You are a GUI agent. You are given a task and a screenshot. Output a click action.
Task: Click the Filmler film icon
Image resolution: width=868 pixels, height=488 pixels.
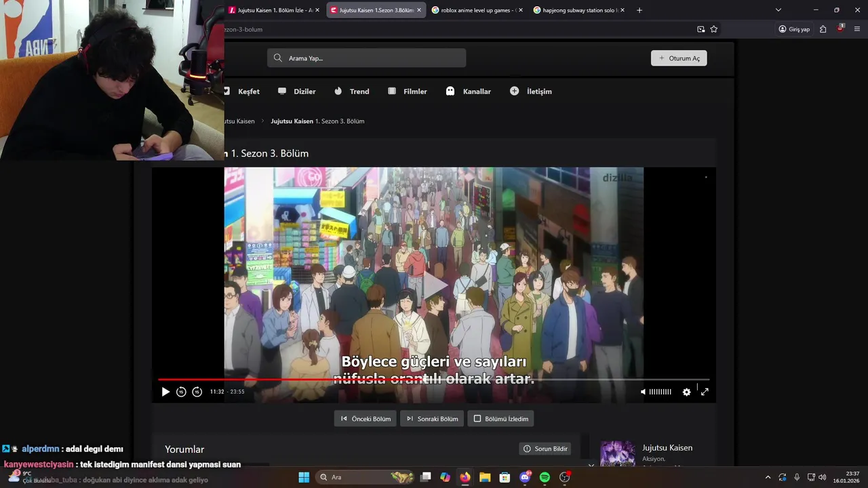tap(392, 91)
